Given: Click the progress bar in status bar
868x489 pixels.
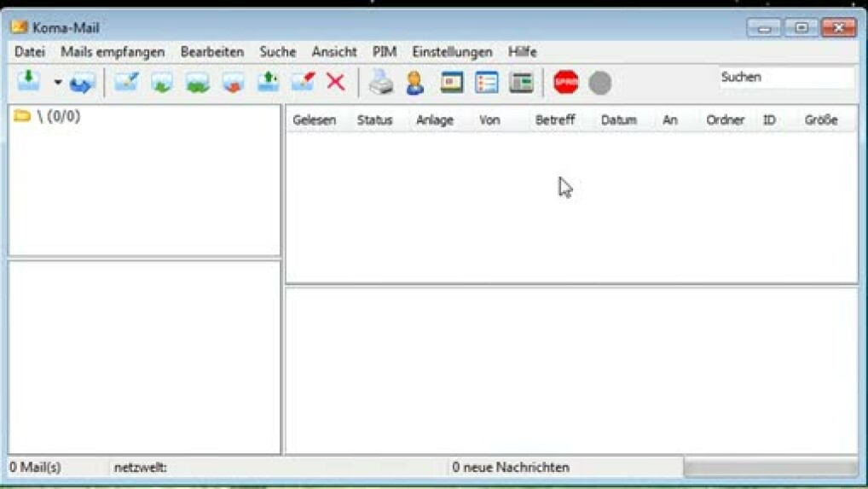Looking at the screenshot, I should pyautogui.click(x=770, y=467).
